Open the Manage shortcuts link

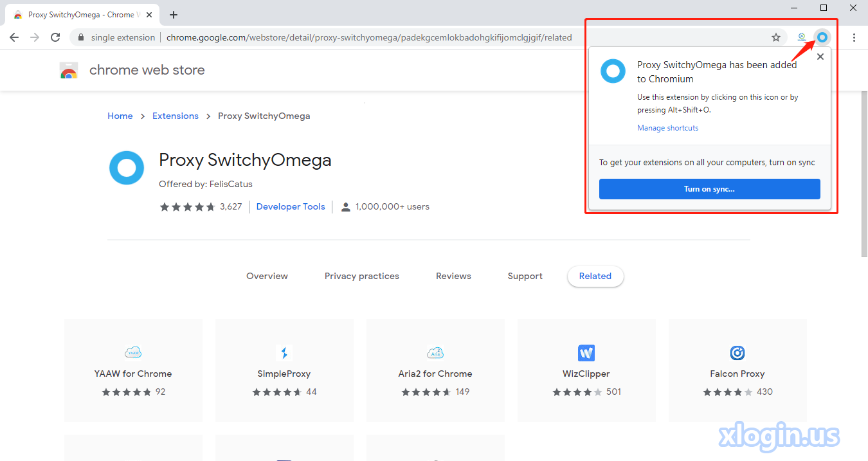[x=667, y=128]
